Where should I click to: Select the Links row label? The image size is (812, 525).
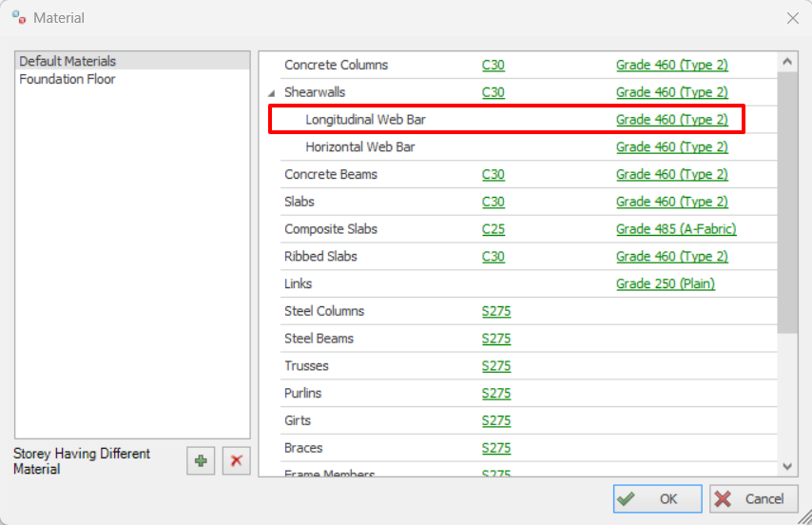click(x=298, y=284)
